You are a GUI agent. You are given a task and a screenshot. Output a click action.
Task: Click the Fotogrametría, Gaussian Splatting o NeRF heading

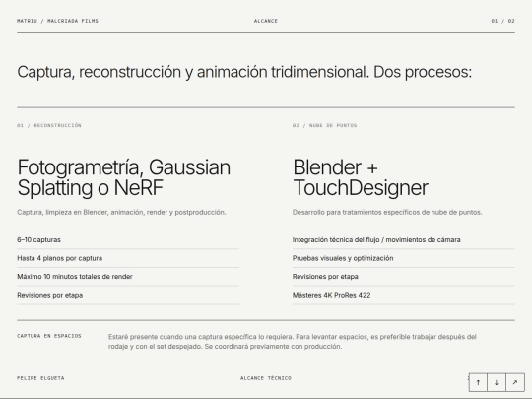click(x=124, y=177)
